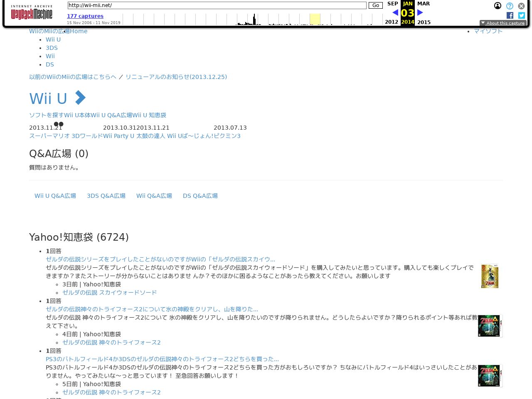Open ゼルダの伝説 スカイウォードソード tag link
532x399 pixels.
(x=110, y=293)
